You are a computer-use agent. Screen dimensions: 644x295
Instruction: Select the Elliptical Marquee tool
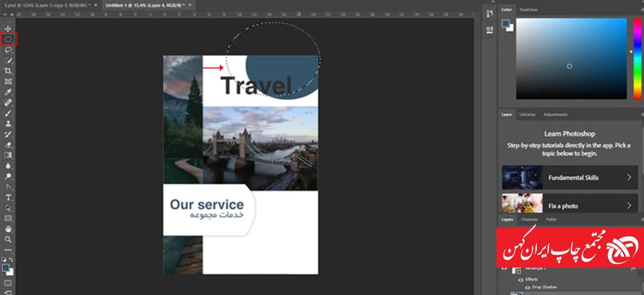8,39
